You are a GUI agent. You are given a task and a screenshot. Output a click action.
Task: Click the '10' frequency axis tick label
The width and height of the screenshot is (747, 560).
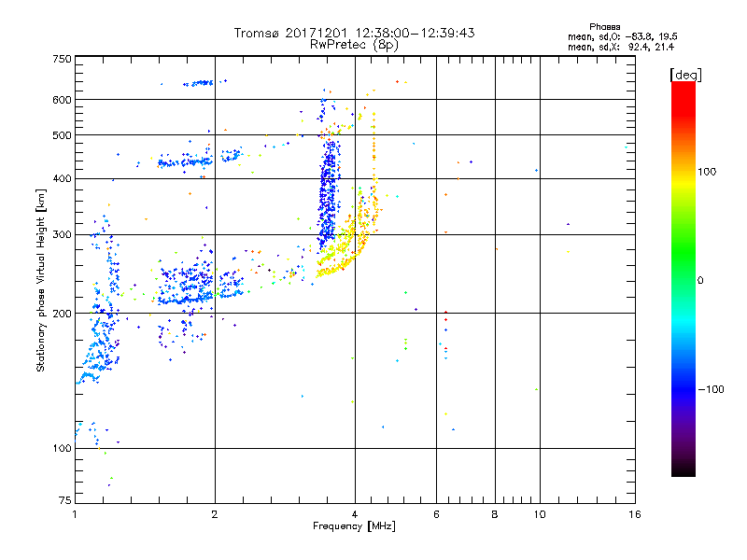(540, 514)
